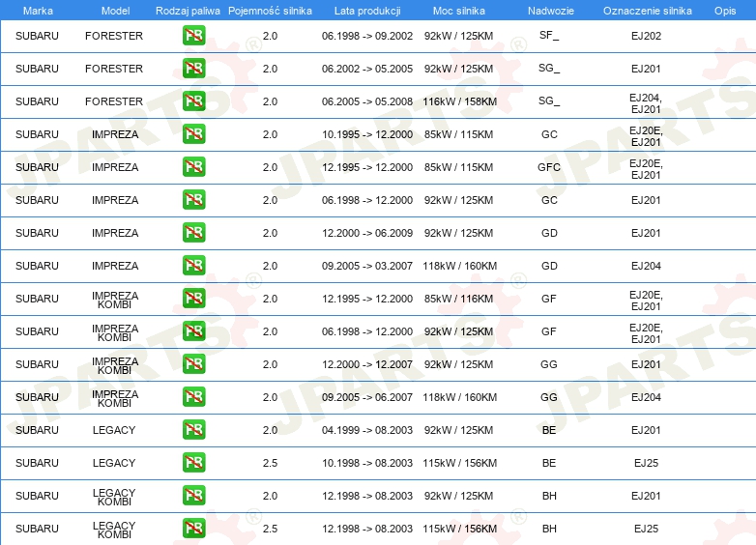Select the 04.1999 -> 08.2003 production years cell
Viewport: 756px width, 545px height.
(367, 430)
